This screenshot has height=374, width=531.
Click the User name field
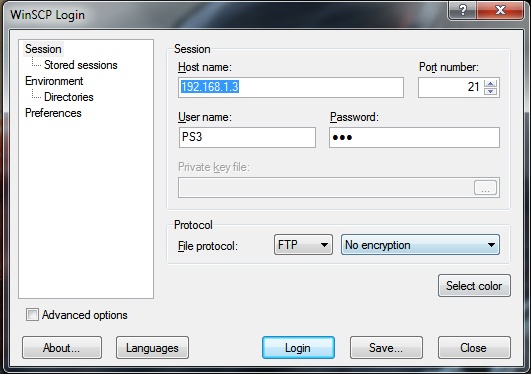pos(247,138)
